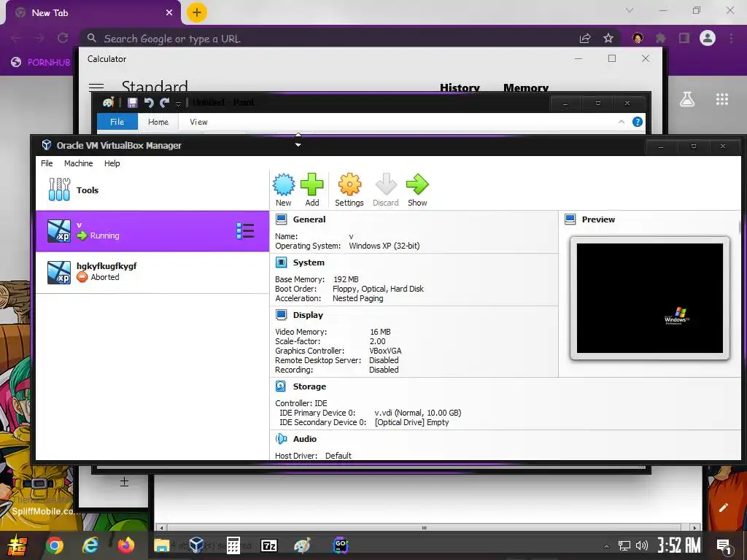Viewport: 747px width, 560px height.
Task: Click the Chrome tab search chevron
Action: point(630,10)
